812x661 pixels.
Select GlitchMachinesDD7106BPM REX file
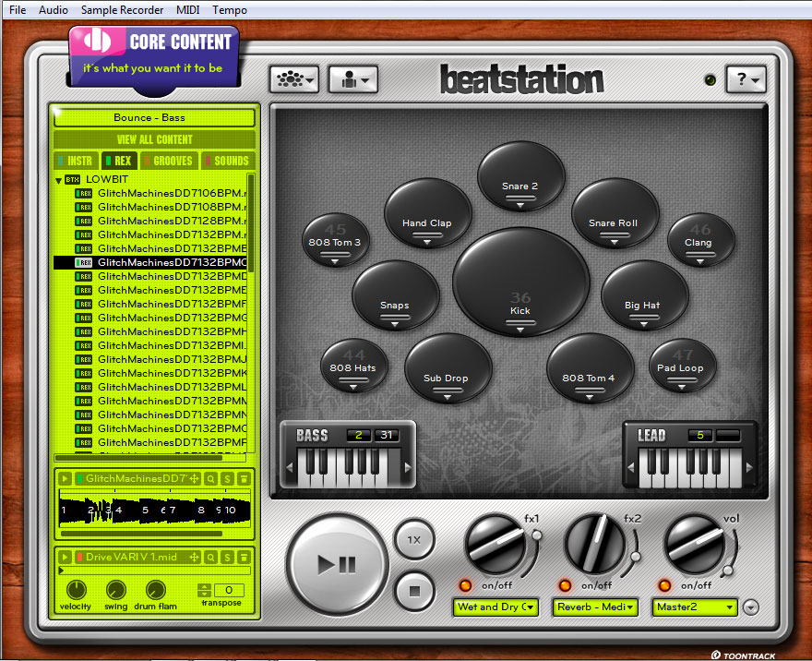click(x=161, y=193)
